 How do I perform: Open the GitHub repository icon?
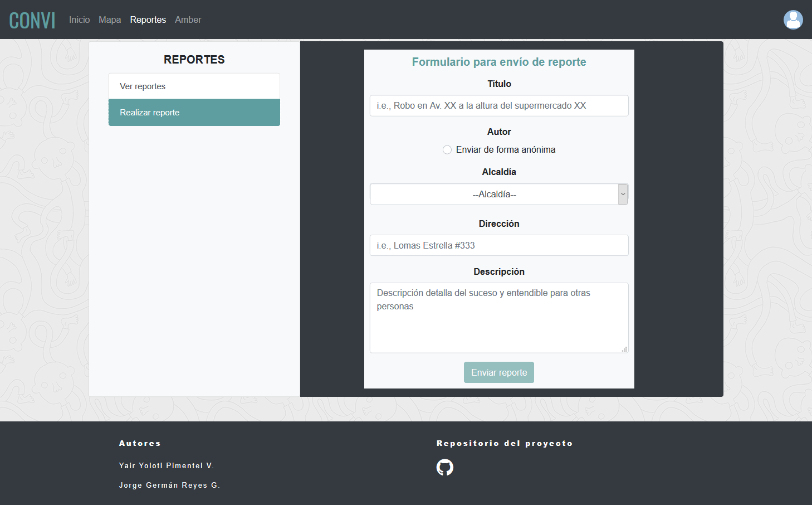(x=444, y=467)
